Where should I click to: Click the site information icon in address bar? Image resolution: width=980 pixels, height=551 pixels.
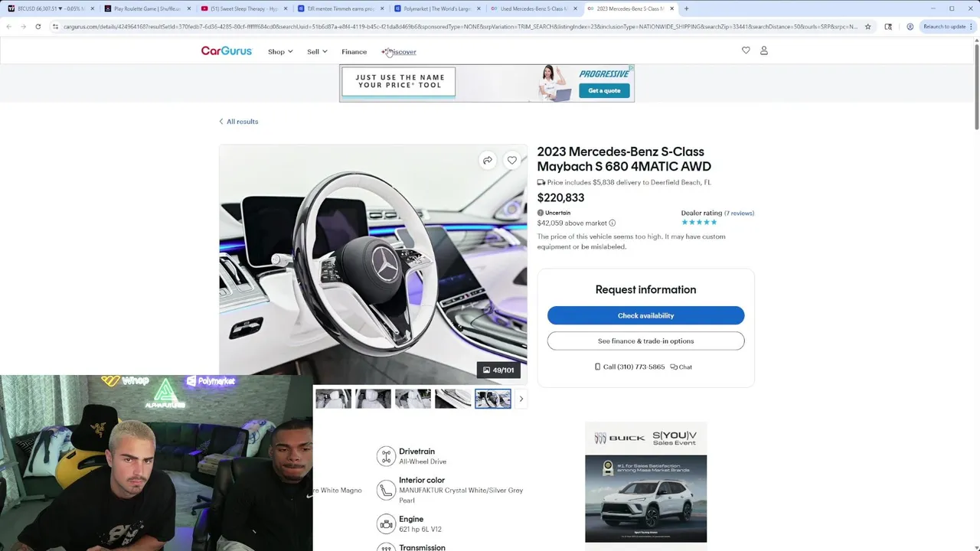(x=55, y=27)
